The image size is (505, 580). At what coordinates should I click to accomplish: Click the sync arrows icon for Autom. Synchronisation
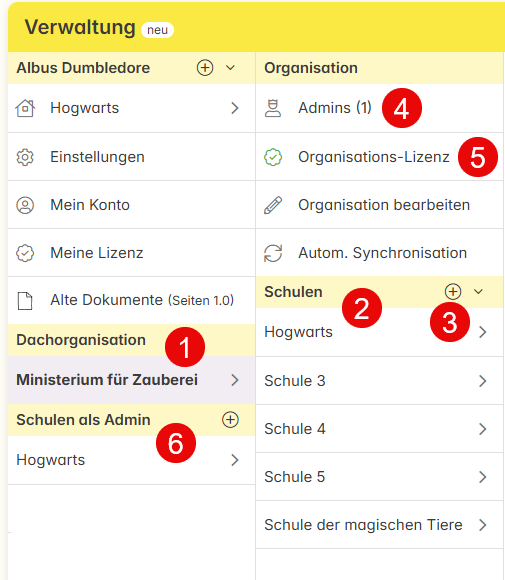[x=273, y=253]
